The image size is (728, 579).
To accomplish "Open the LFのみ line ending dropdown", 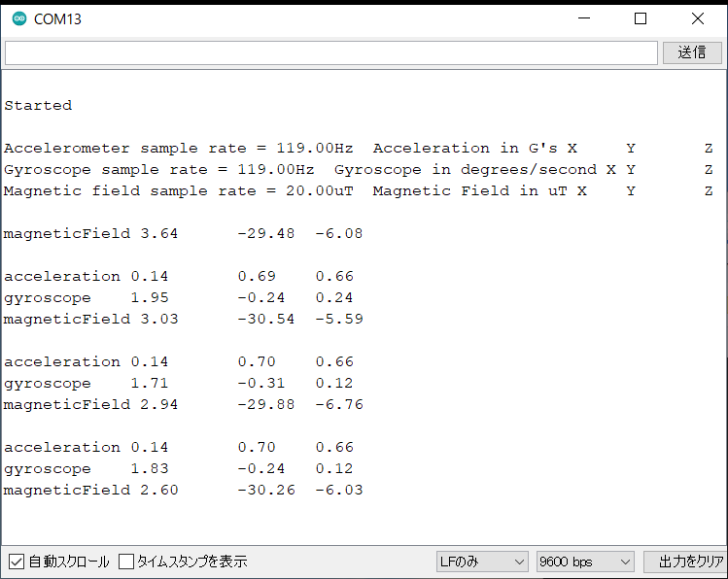I will (x=482, y=562).
